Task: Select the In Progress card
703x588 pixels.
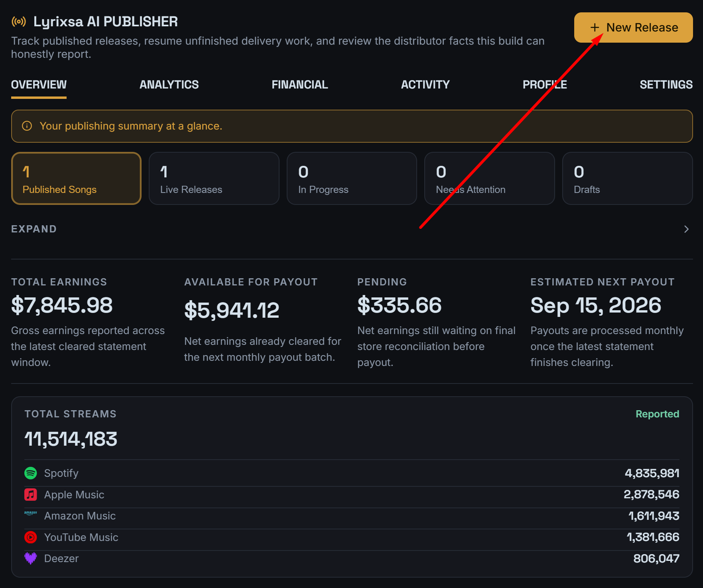Action: 352,179
